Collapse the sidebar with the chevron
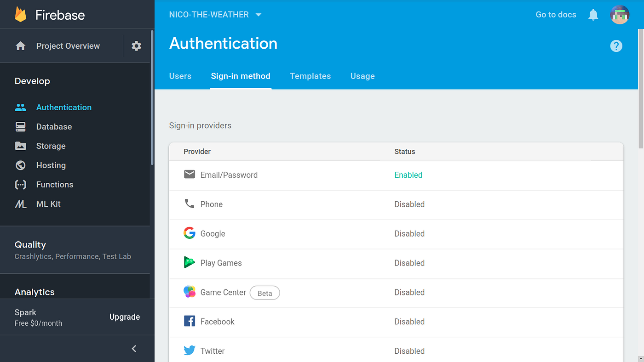The width and height of the screenshot is (644, 362). 134,348
